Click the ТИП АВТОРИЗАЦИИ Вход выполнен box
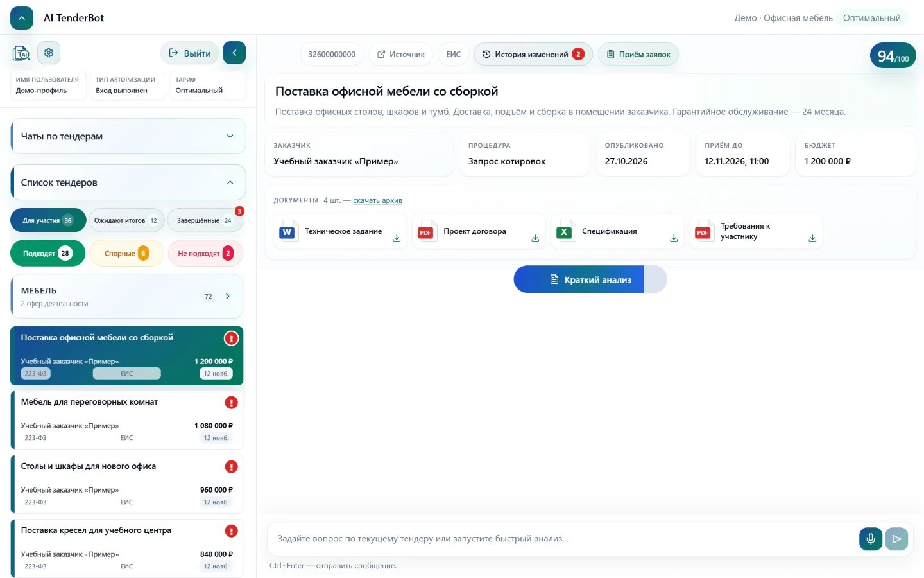This screenshot has height=578, width=924. pyautogui.click(x=128, y=85)
